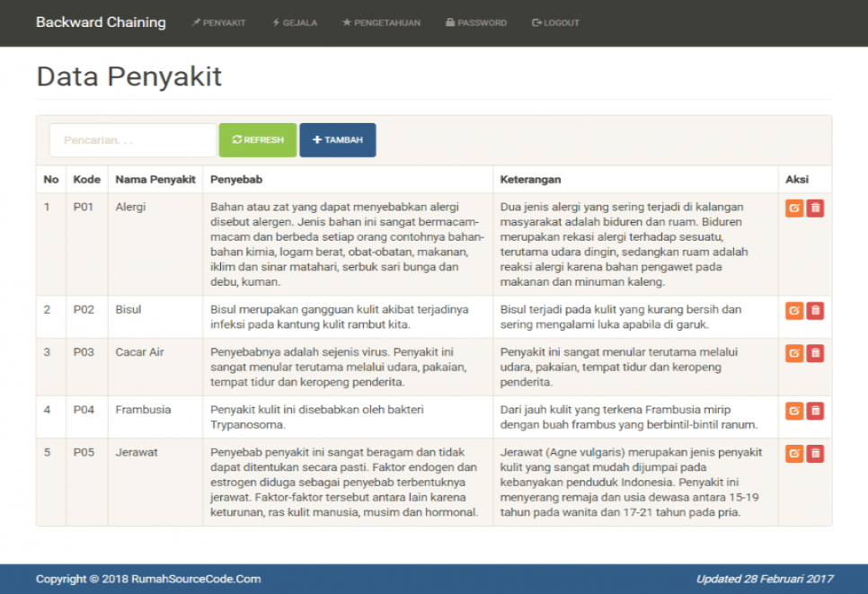Open the PASSWORD menu item
Viewport: 868px width, 594px height.
(476, 22)
